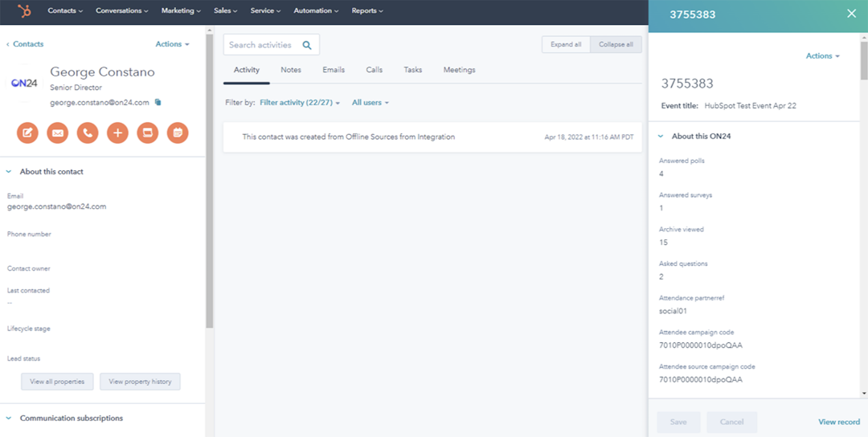This screenshot has height=437, width=868.
Task: Click the search magnifier icon
Action: tap(307, 45)
